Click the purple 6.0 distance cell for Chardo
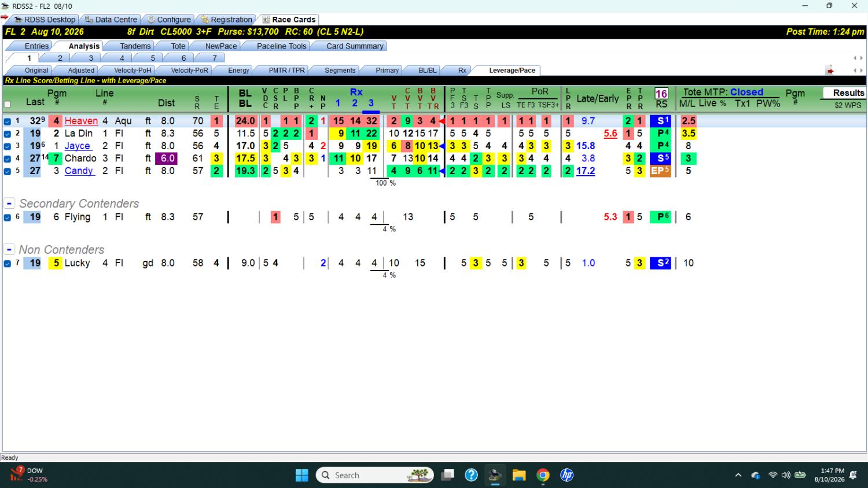Viewport: 868px width, 488px height. point(166,158)
